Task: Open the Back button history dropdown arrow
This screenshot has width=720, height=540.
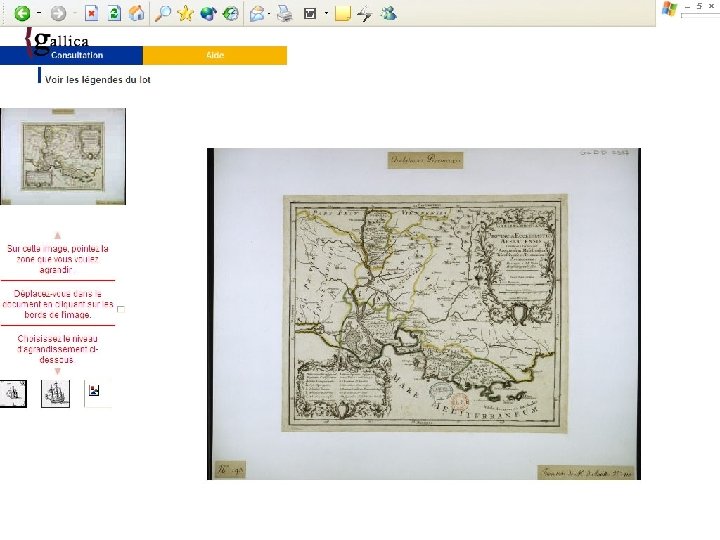Action: 39,13
